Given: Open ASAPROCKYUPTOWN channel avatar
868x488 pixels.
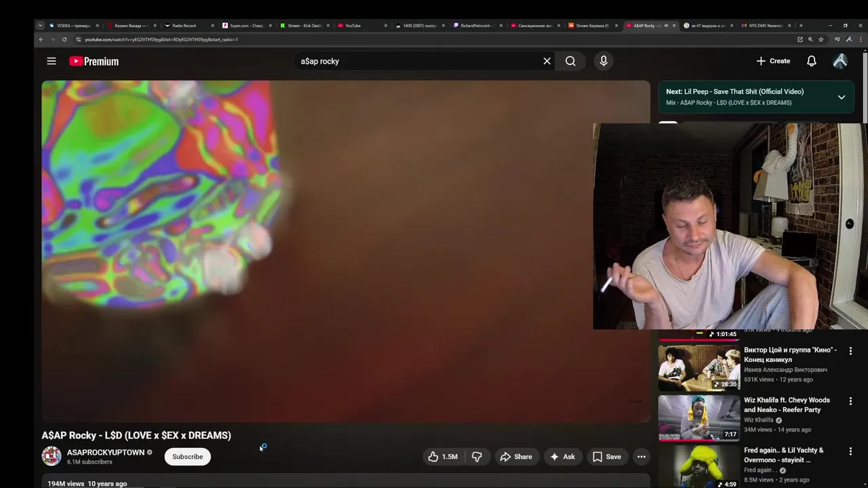Looking at the screenshot, I should (52, 457).
